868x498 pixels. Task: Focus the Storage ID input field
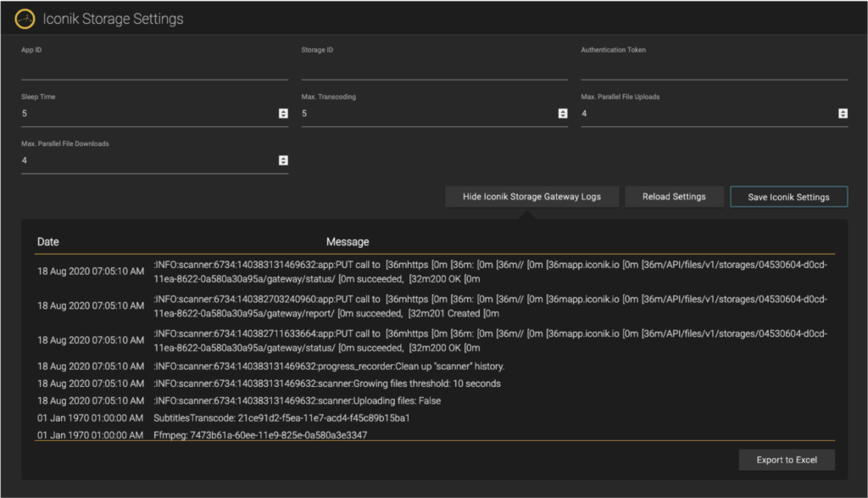tap(435, 68)
